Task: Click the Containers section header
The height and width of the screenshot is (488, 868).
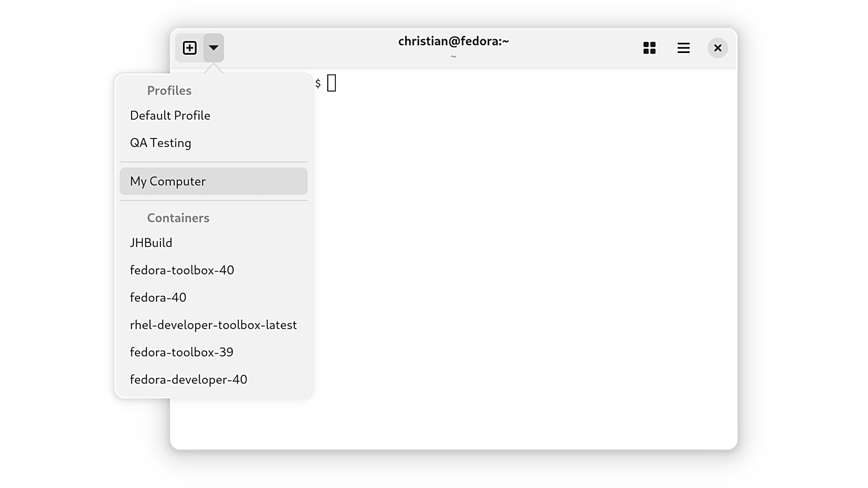Action: coord(178,218)
